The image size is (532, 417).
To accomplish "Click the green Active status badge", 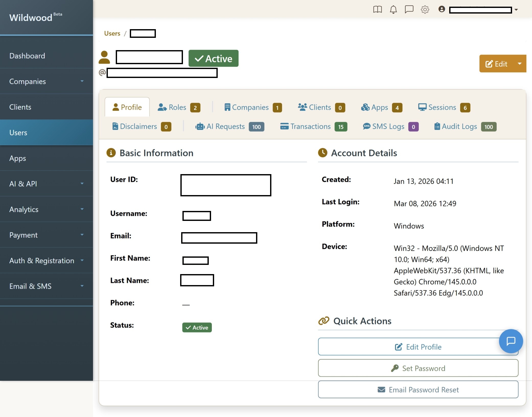I will click(x=213, y=58).
